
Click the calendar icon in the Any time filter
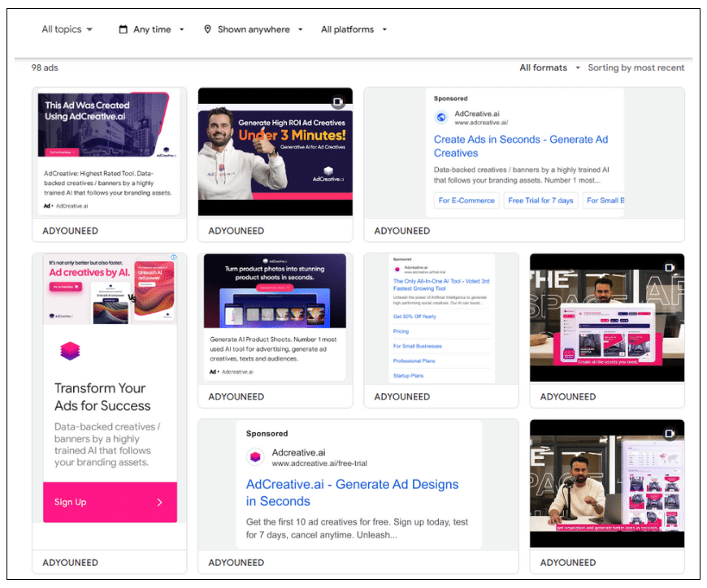[x=122, y=28]
